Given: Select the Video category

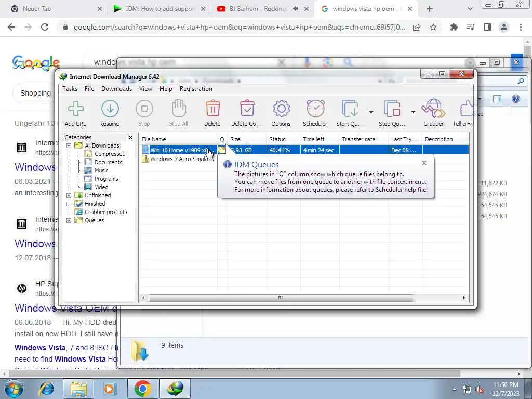Looking at the screenshot, I should pyautogui.click(x=101, y=187).
